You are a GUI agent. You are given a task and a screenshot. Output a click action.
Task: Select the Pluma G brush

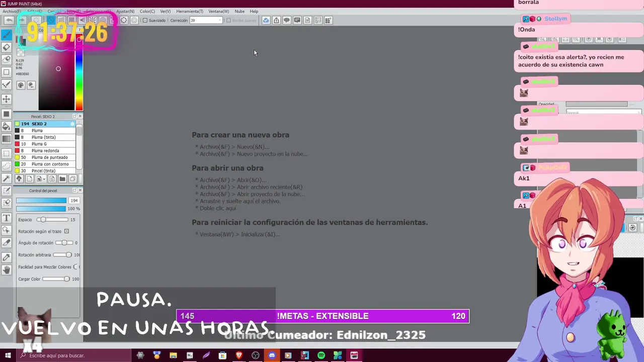[45, 144]
